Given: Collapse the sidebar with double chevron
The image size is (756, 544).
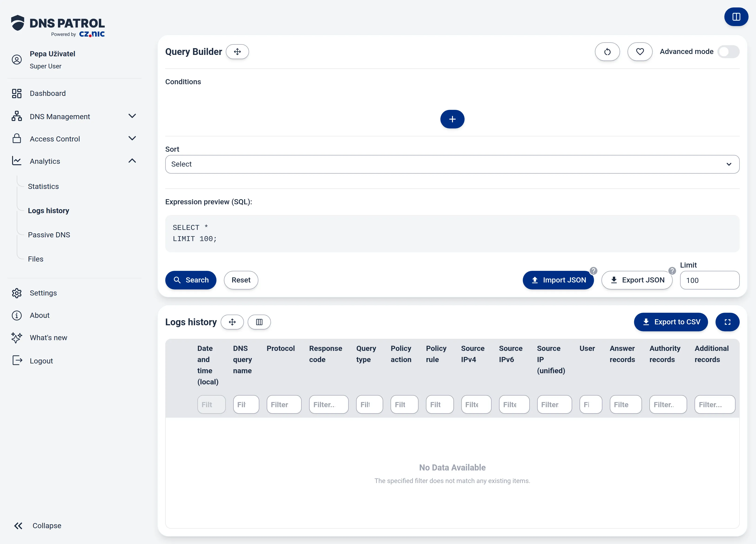Looking at the screenshot, I should (18, 526).
